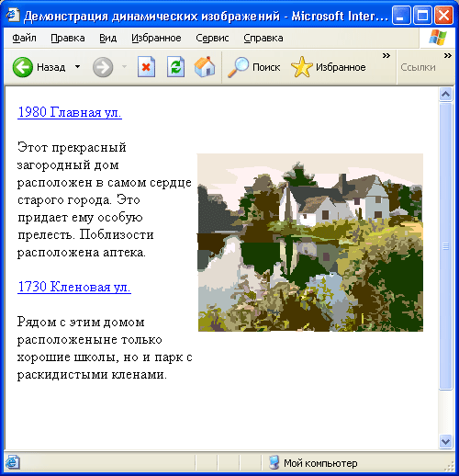Open the Правка menu
The width and height of the screenshot is (459, 476).
pyautogui.click(x=68, y=38)
